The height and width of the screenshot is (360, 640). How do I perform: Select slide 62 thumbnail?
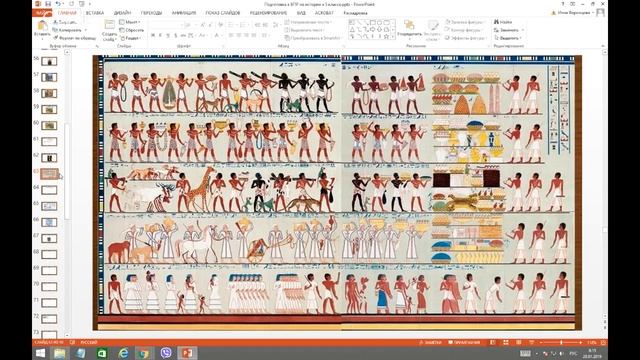click(49, 158)
